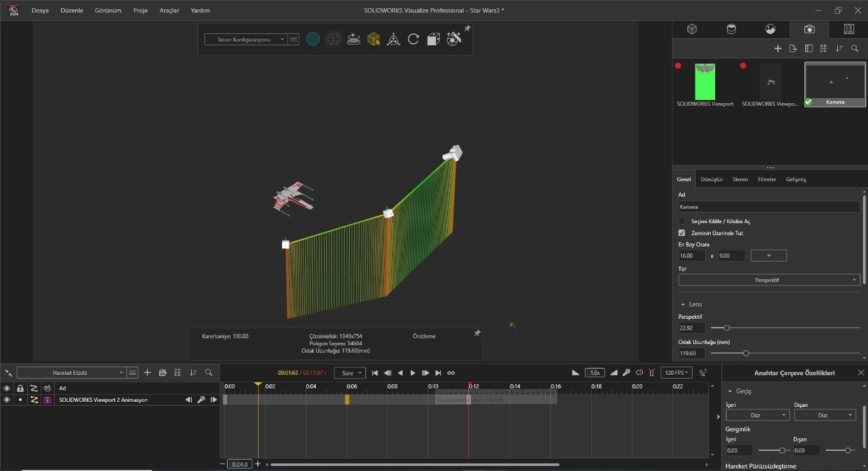Click the sort icon in the camera panel

tap(839, 48)
